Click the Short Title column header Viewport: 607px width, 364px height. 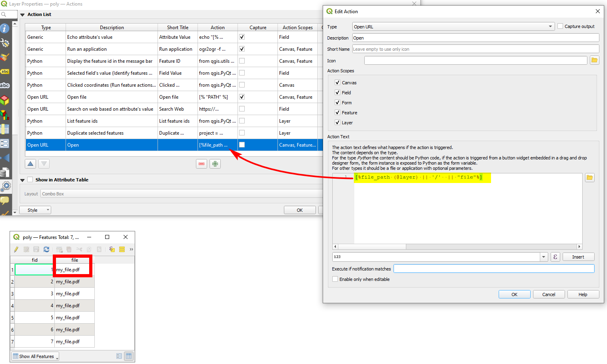pos(178,27)
